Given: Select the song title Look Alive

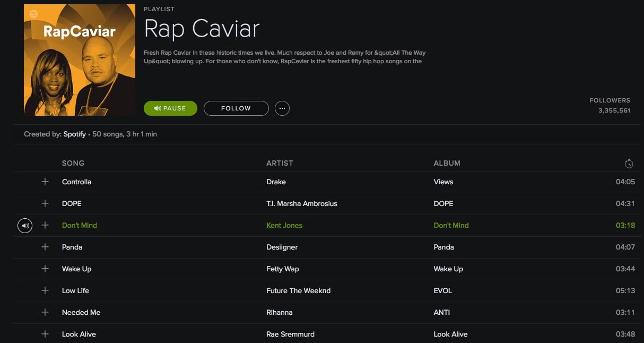Looking at the screenshot, I should point(79,334).
